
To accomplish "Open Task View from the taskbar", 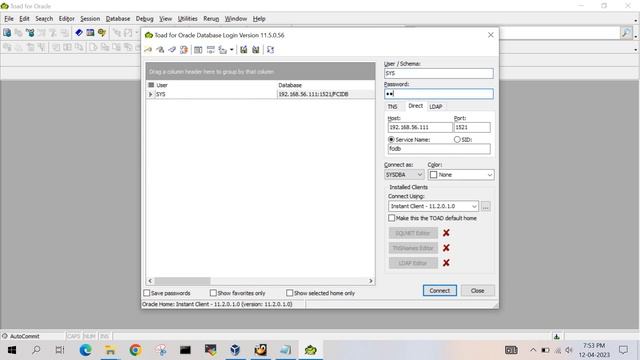I will pos(60,350).
